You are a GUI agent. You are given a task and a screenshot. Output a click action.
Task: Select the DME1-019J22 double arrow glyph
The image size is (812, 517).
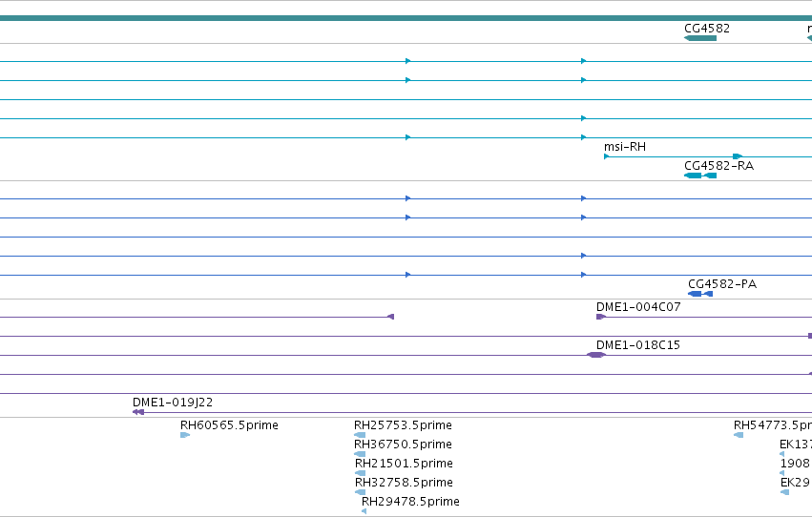click(x=138, y=412)
